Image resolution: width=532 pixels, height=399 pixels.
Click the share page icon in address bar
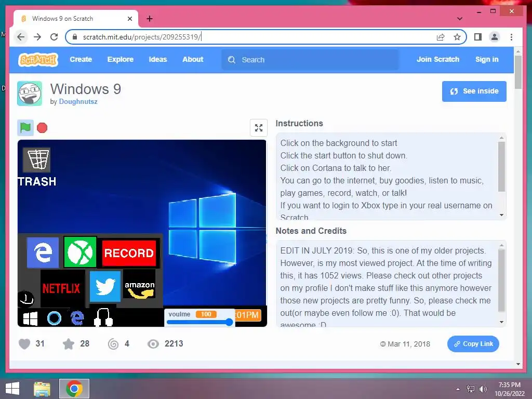441,37
